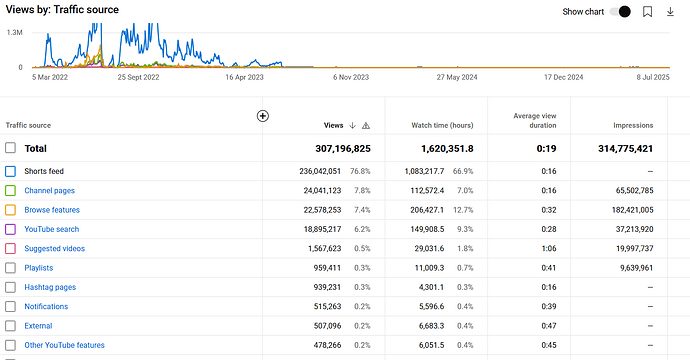
Task: Click the 6 Nov 2023 chart marker
Action: (351, 77)
